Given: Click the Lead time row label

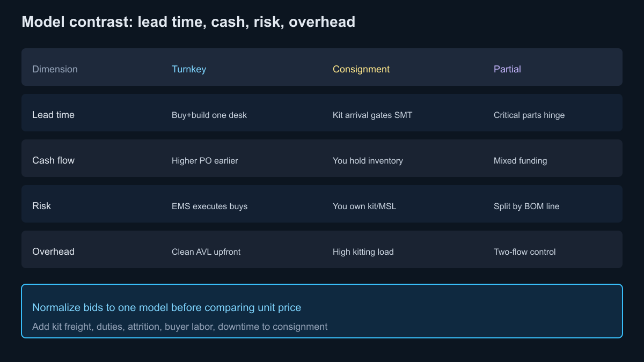Looking at the screenshot, I should (53, 115).
